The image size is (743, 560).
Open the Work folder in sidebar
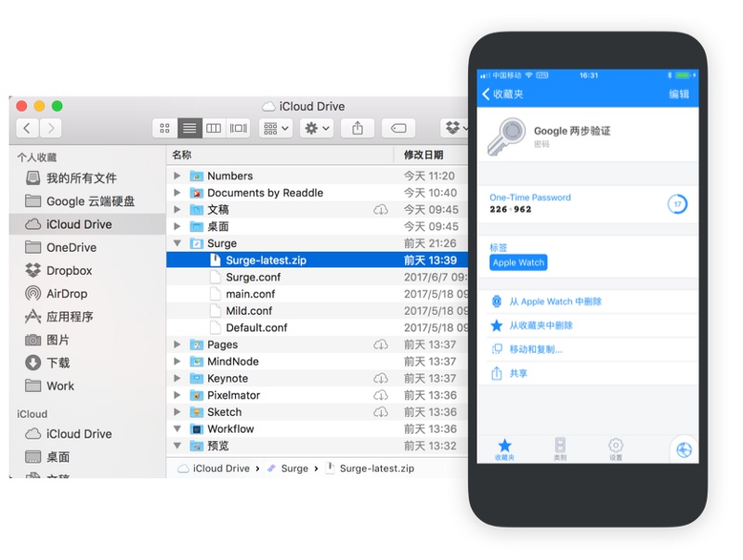point(50,386)
